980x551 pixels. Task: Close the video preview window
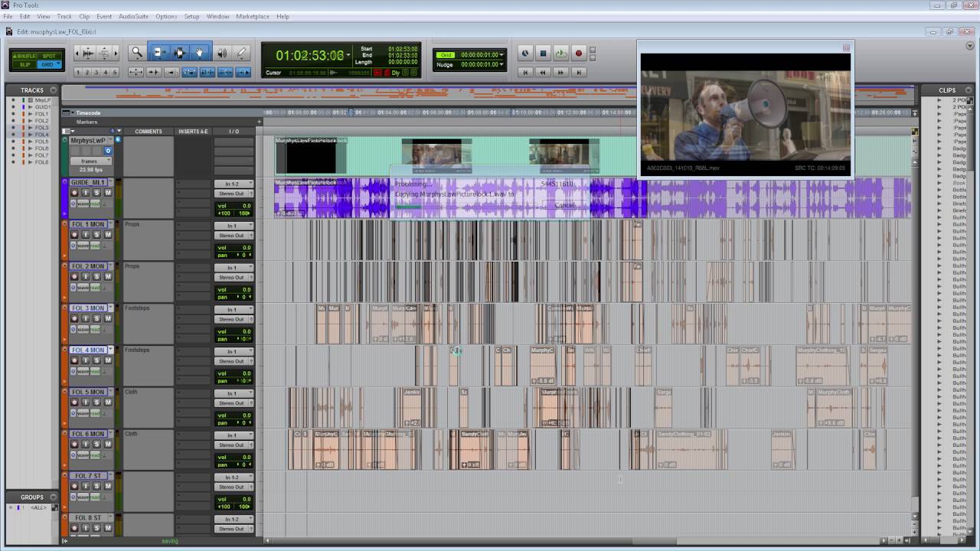point(846,47)
